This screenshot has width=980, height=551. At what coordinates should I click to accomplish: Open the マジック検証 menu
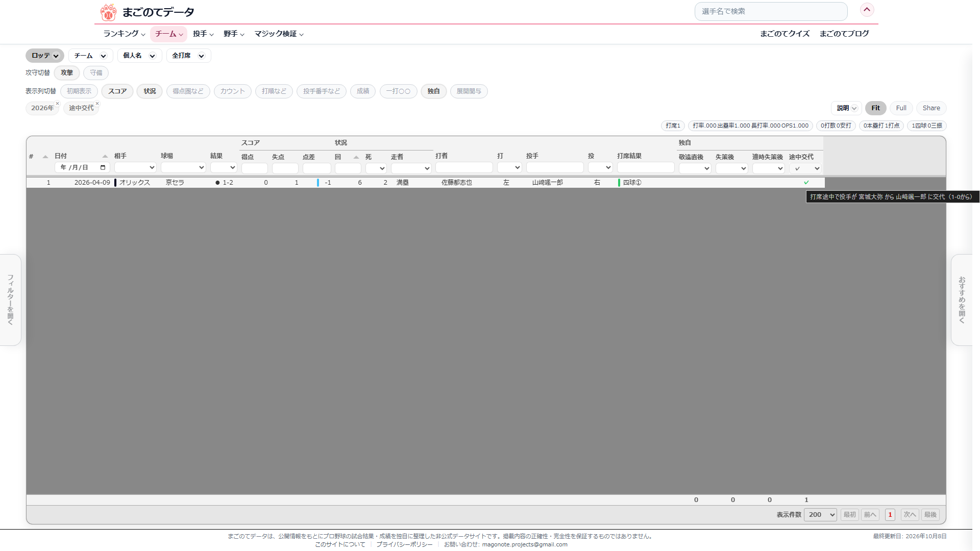tap(279, 34)
